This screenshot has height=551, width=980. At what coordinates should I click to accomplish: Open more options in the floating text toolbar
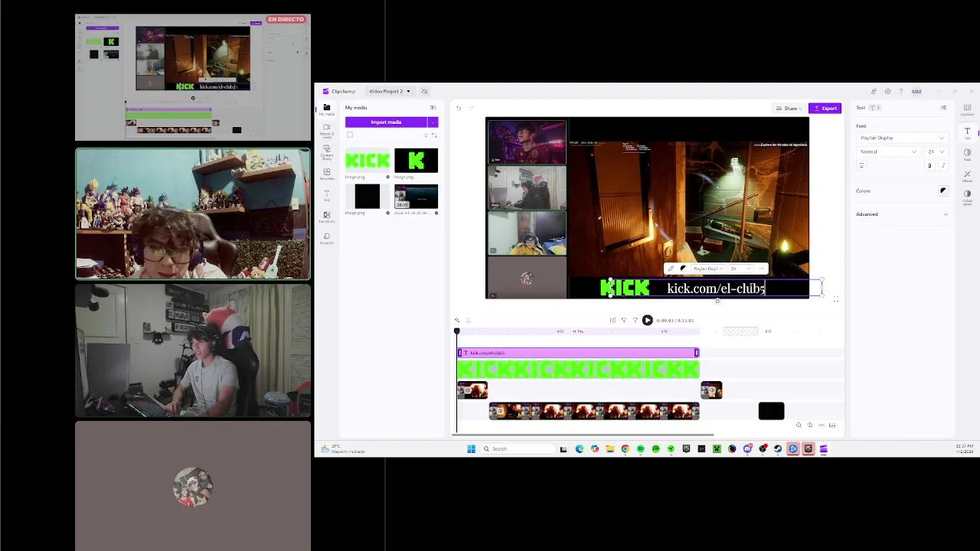pos(761,269)
